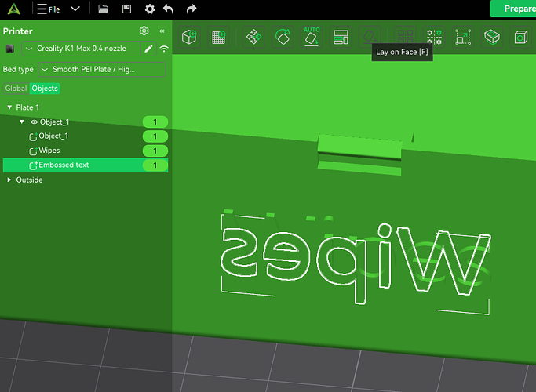Activate the Lay on Face tool
The height and width of the screenshot is (392, 536).
coord(370,37)
